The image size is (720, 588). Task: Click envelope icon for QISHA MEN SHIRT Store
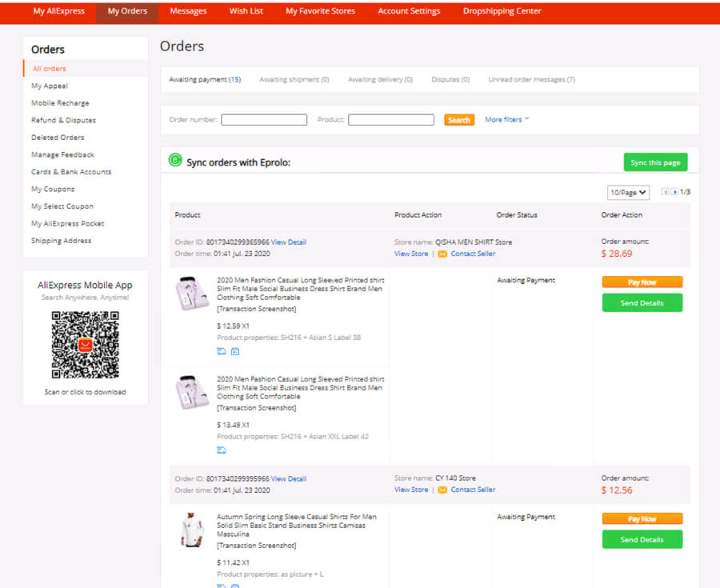442,254
